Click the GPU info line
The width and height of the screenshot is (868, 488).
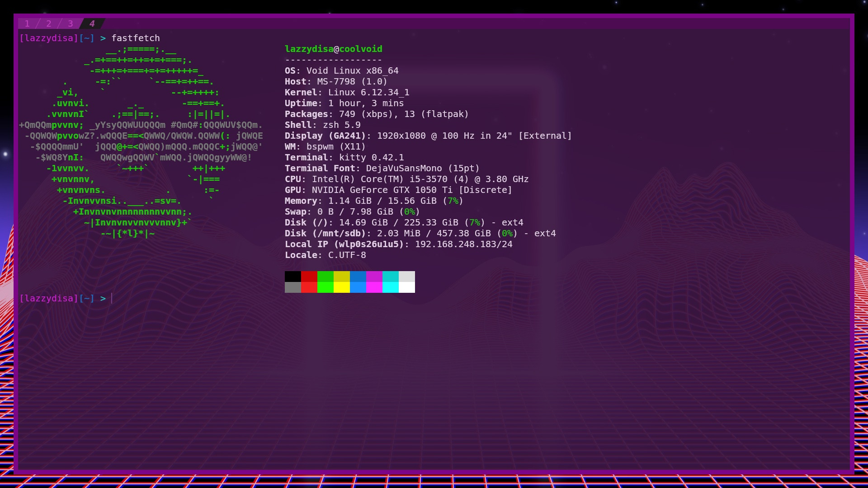[398, 190]
